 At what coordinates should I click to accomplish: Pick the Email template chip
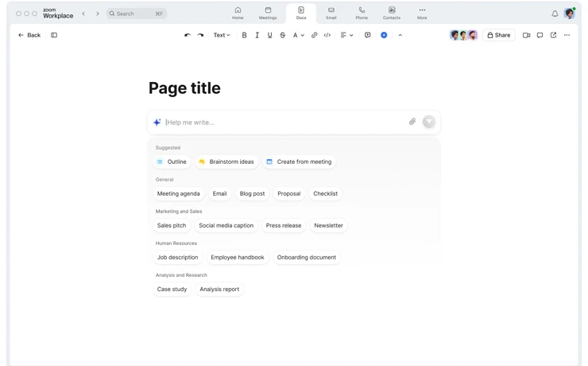[220, 193]
